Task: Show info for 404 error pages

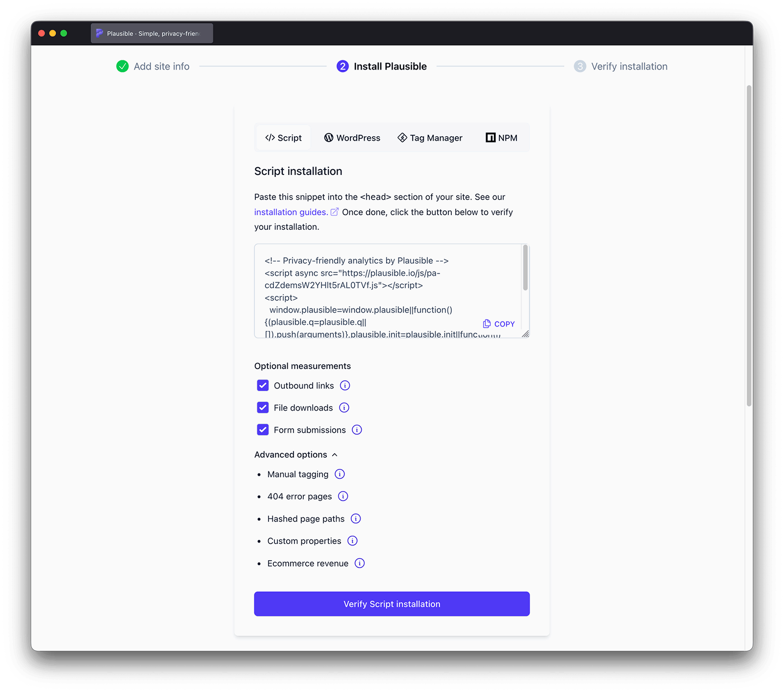Action: coord(343,496)
